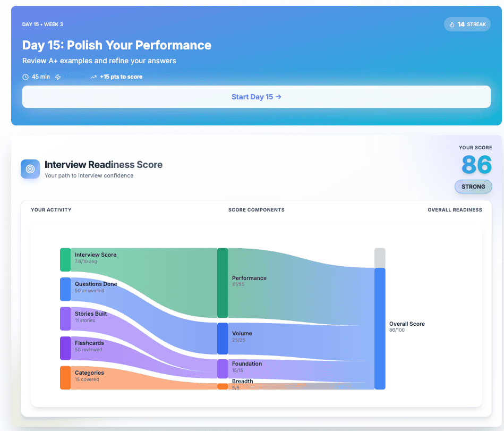504x431 pixels.
Task: Click the lightning bolt difficulty icon
Action: [58, 77]
